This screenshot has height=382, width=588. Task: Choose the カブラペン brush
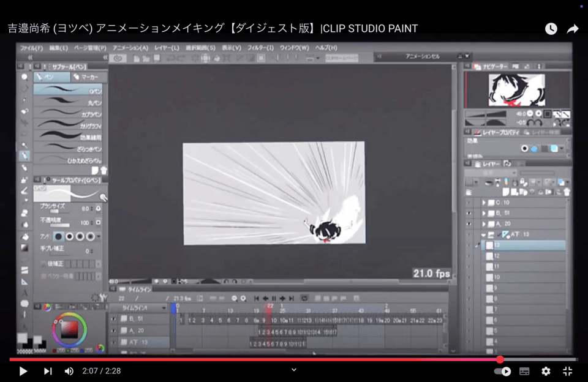pos(68,113)
